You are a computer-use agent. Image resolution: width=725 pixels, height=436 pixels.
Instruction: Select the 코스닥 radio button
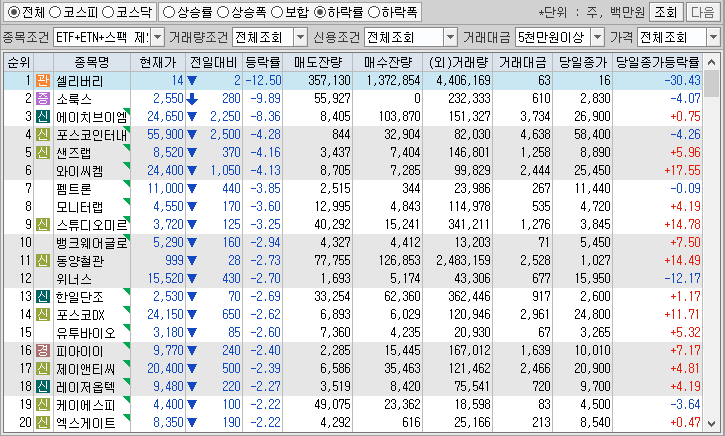pos(108,12)
